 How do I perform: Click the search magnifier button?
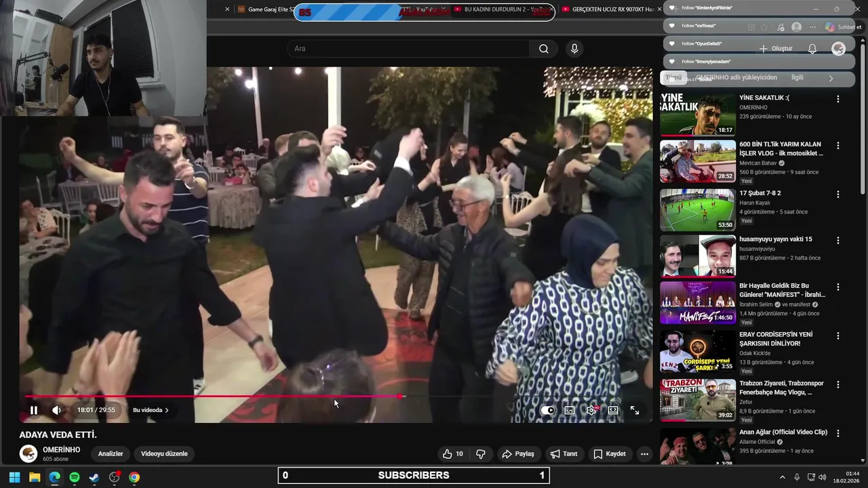[544, 49]
